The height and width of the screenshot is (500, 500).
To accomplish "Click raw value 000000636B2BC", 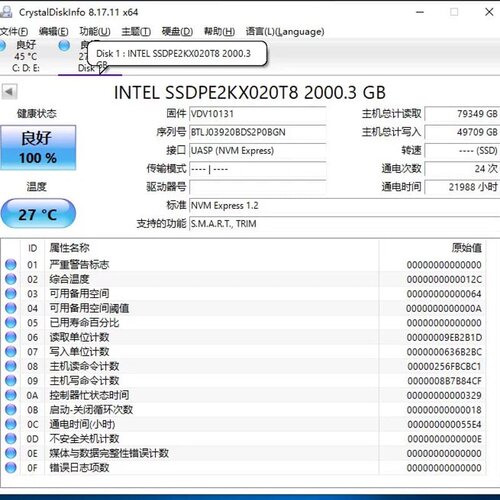I will [x=444, y=352].
